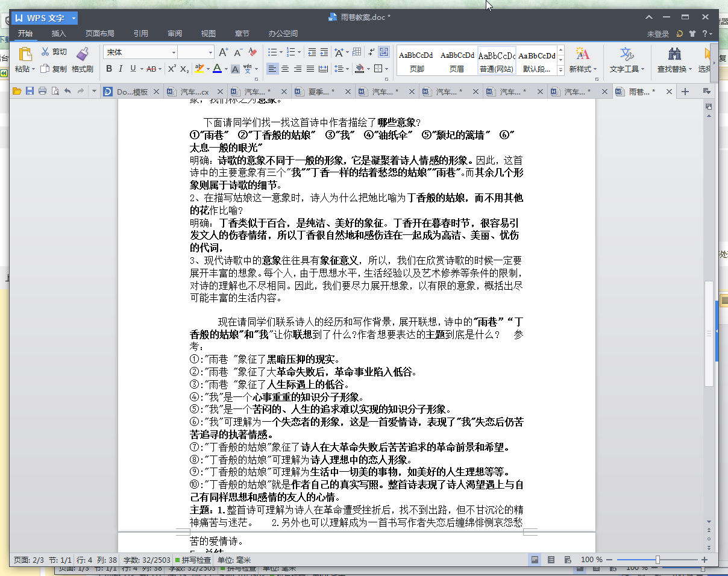Toggle character shading A button
The image size is (728, 576).
235,69
